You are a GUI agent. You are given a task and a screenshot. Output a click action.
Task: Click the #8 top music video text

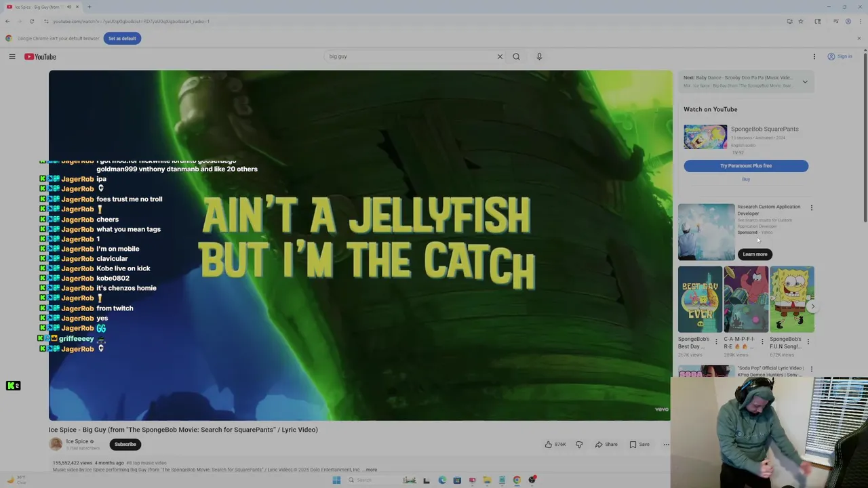(x=146, y=463)
